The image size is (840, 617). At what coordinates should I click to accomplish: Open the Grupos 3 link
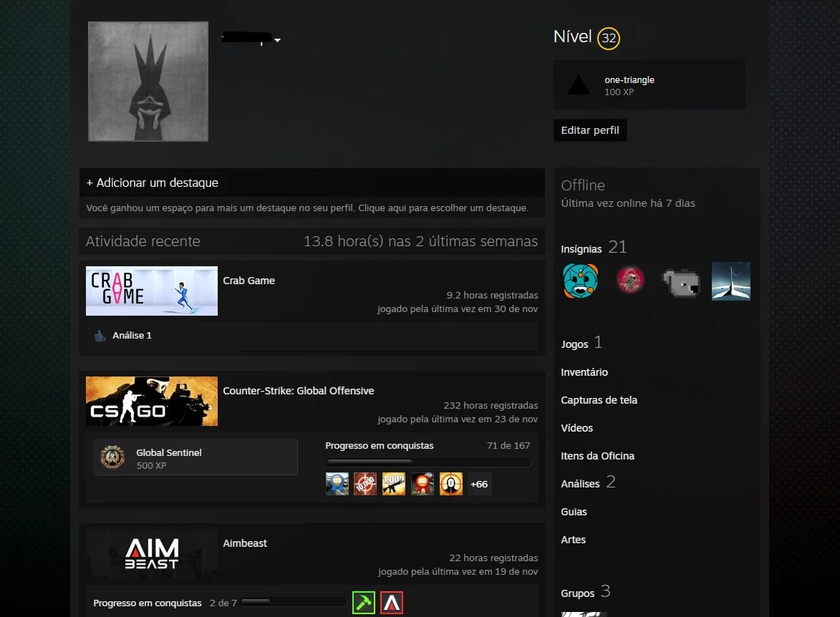pos(586,592)
